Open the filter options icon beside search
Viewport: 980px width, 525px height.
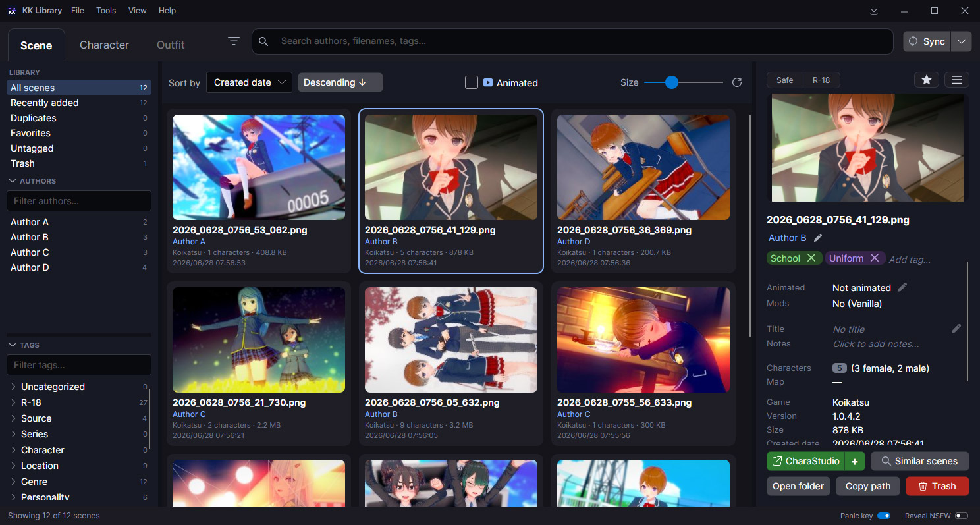click(234, 41)
